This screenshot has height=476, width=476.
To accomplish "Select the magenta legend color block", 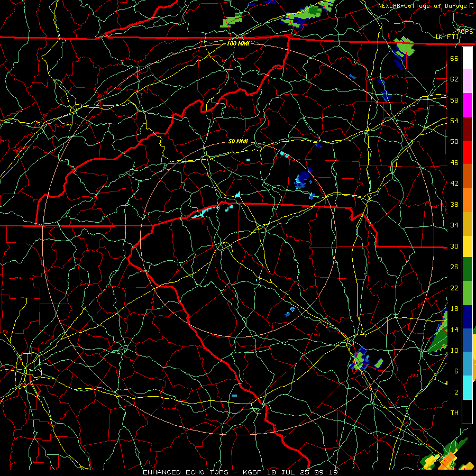I will click(x=467, y=105).
